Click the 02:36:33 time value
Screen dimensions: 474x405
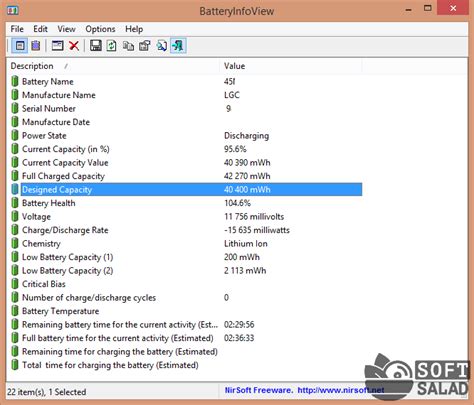pos(239,338)
